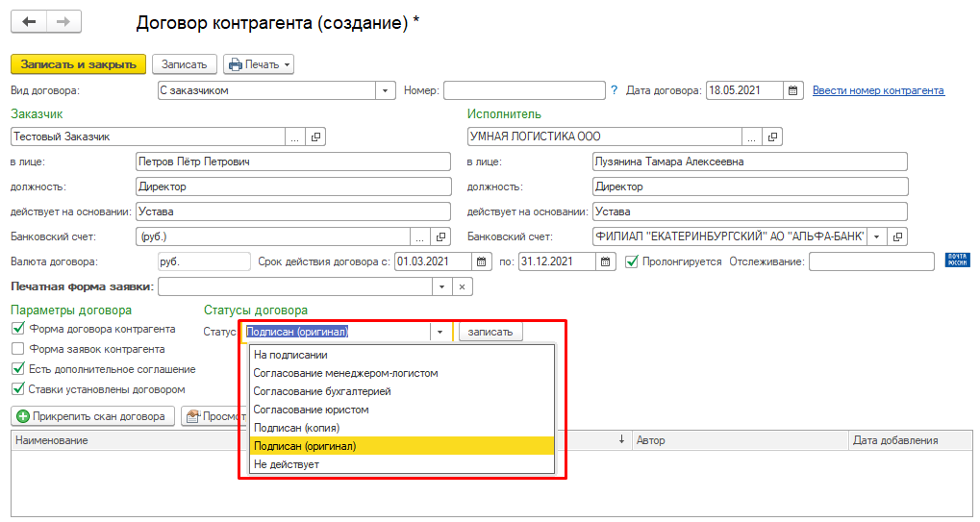Click the executor в лице field Лузянина Тамара Алексеевна
980x522 pixels.
point(750,162)
